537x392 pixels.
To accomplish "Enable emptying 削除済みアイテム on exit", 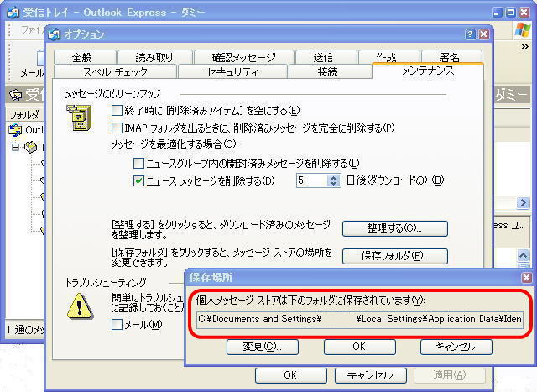I will [117, 110].
